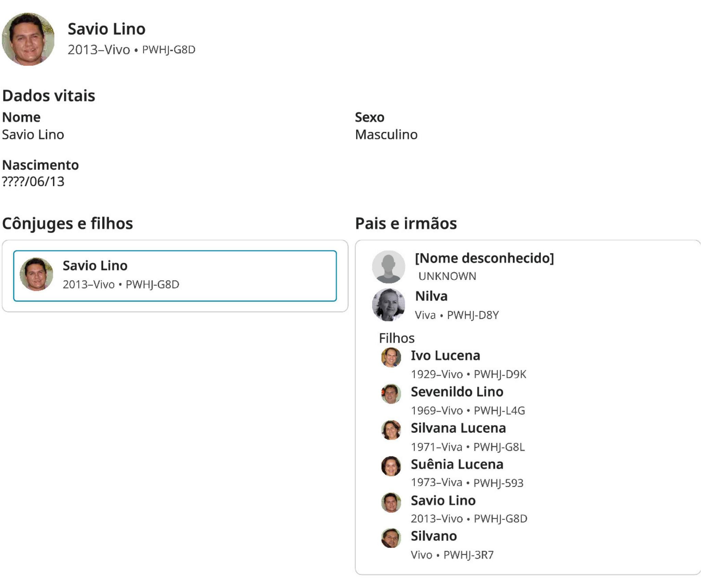Click Sevenildo Lino's small avatar
This screenshot has width=701, height=588.
coord(391,393)
